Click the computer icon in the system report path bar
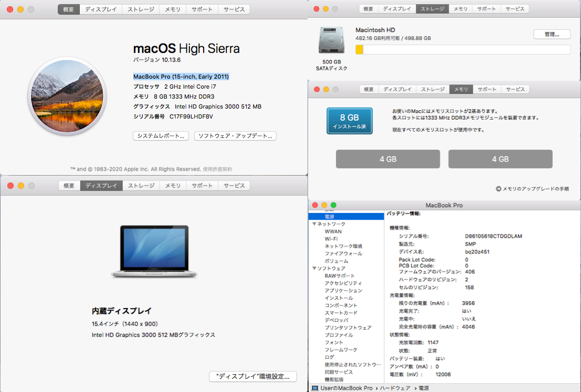Image resolution: width=581 pixels, height=392 pixels. pyautogui.click(x=314, y=388)
